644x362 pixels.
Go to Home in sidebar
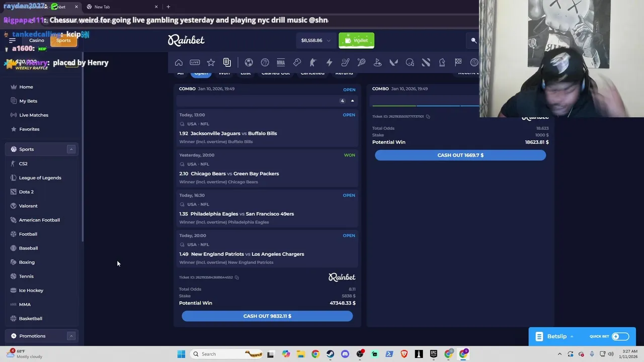point(26,87)
